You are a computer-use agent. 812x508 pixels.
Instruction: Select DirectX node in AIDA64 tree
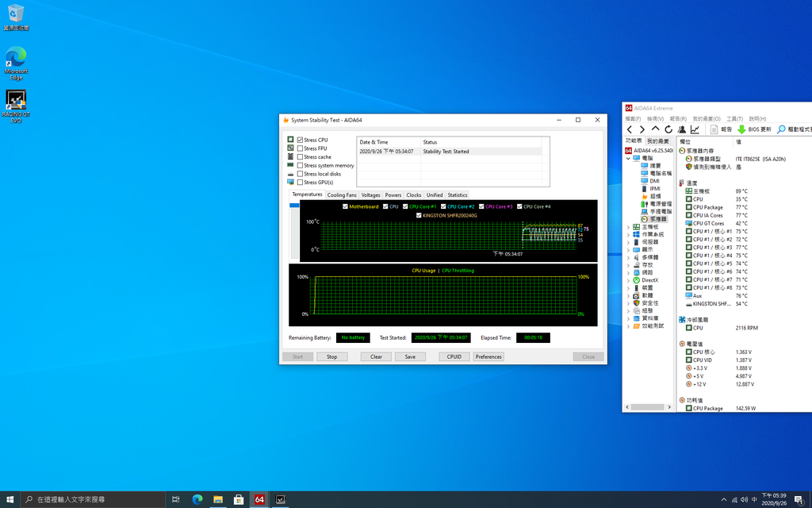[645, 280]
